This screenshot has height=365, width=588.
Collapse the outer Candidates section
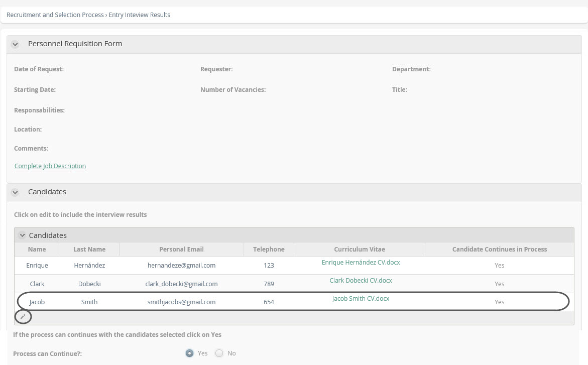point(15,192)
